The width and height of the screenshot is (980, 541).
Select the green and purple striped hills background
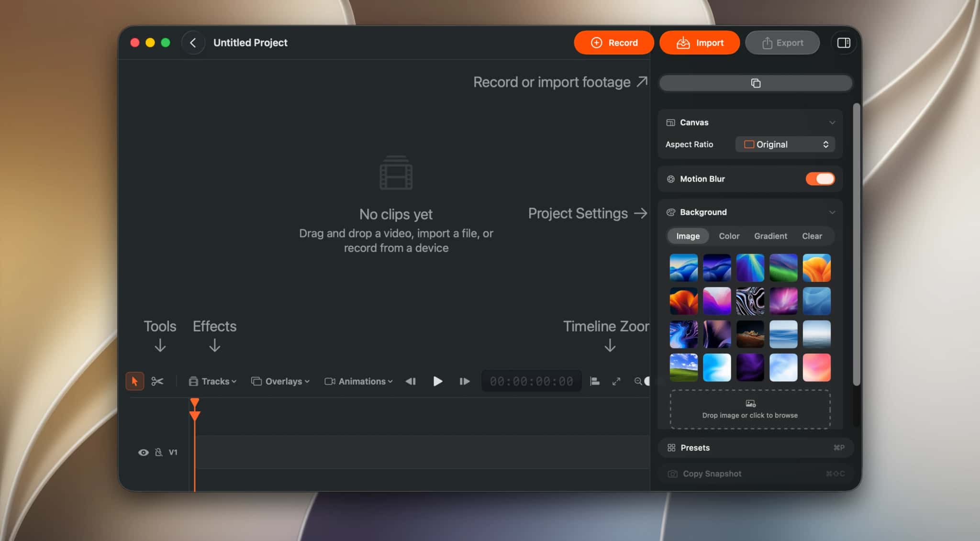[783, 268]
